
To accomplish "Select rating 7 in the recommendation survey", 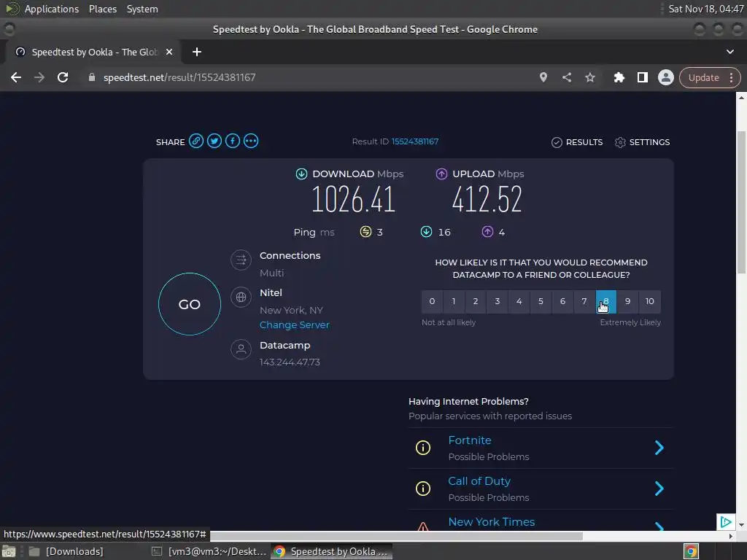I will pos(584,301).
